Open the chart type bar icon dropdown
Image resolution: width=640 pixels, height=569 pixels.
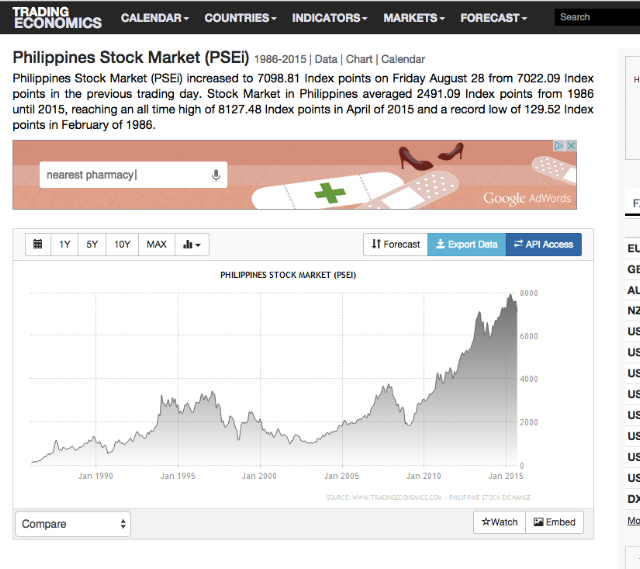(192, 244)
